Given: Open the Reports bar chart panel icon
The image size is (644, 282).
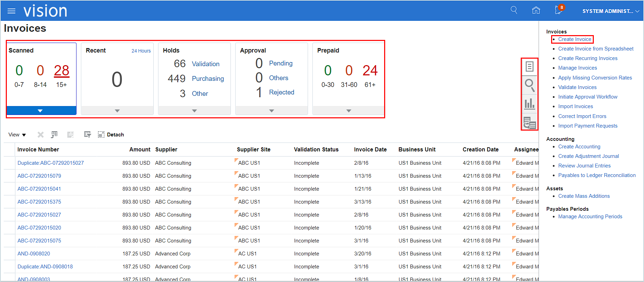Looking at the screenshot, I should pos(529,104).
